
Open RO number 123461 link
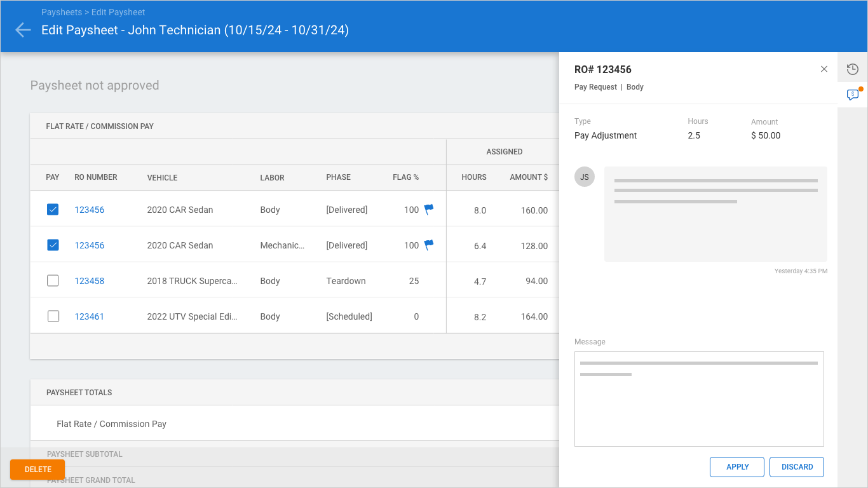(x=90, y=316)
